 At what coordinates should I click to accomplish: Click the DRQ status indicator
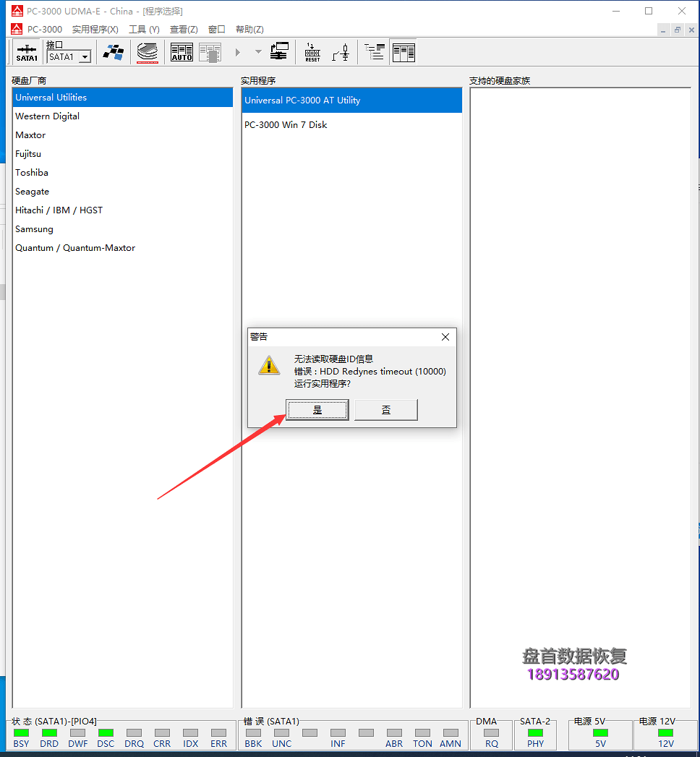point(135,738)
